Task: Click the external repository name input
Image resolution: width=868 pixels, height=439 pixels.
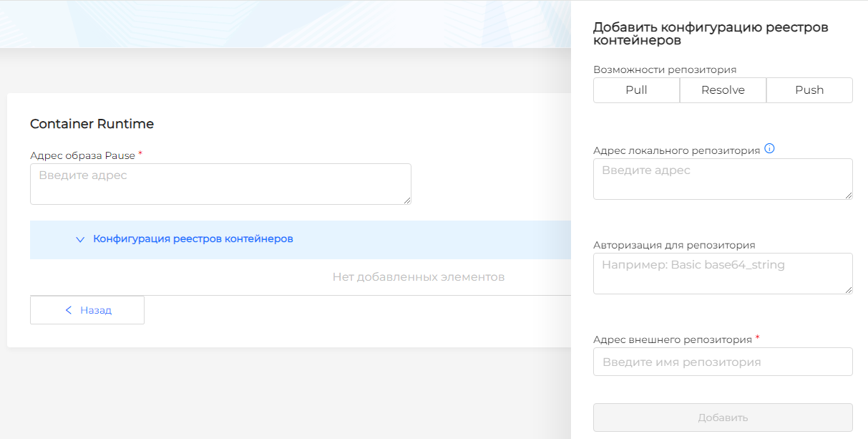Action: [723, 362]
